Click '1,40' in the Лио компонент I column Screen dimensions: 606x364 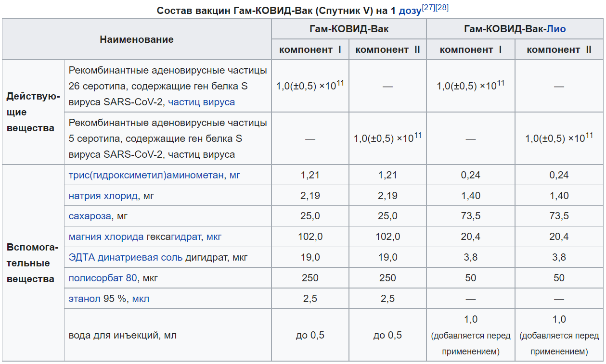[471, 196]
